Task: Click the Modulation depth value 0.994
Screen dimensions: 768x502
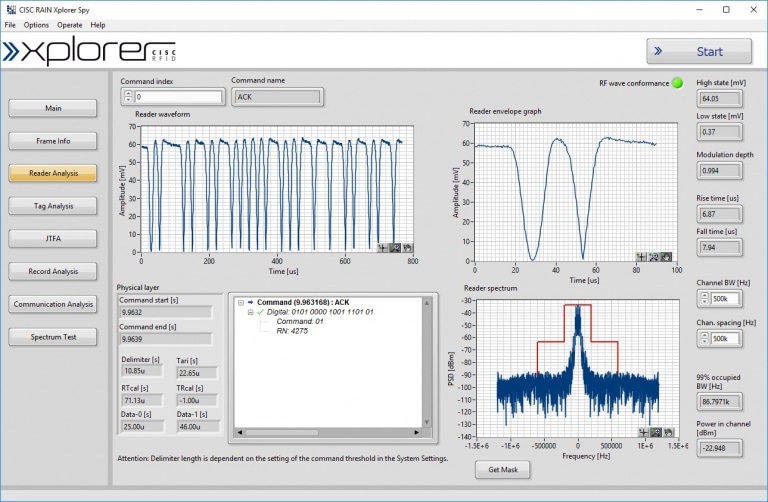Action: click(720, 170)
